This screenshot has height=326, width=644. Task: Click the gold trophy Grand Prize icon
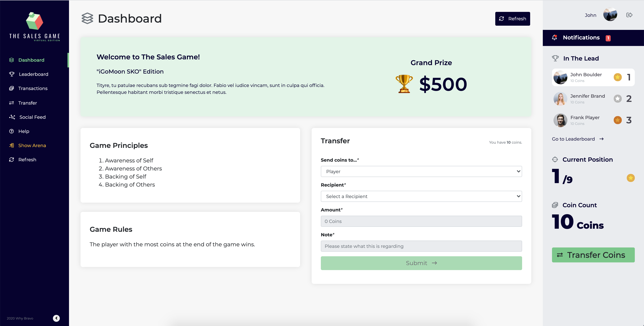tap(404, 84)
